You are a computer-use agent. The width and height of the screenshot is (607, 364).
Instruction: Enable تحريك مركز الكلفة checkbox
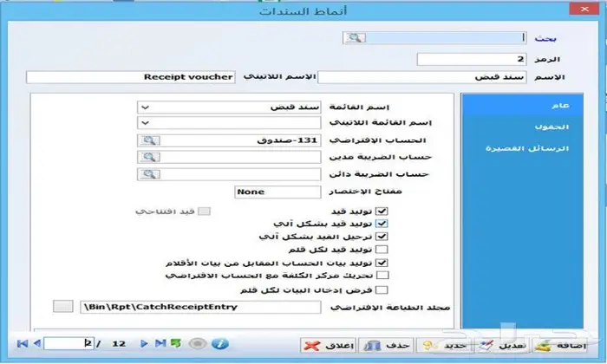coord(382,276)
